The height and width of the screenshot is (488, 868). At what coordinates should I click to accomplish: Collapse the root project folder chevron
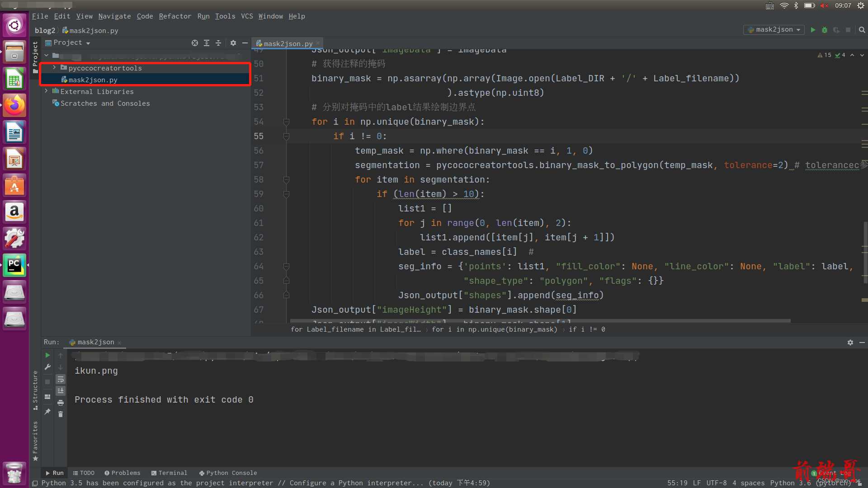(46, 56)
